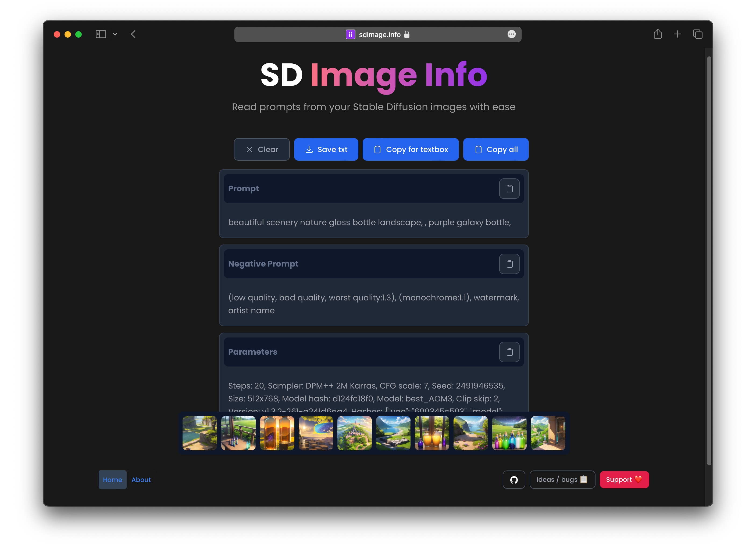Toggle the Safari sidebar icon
This screenshot has width=756, height=546.
101,34
